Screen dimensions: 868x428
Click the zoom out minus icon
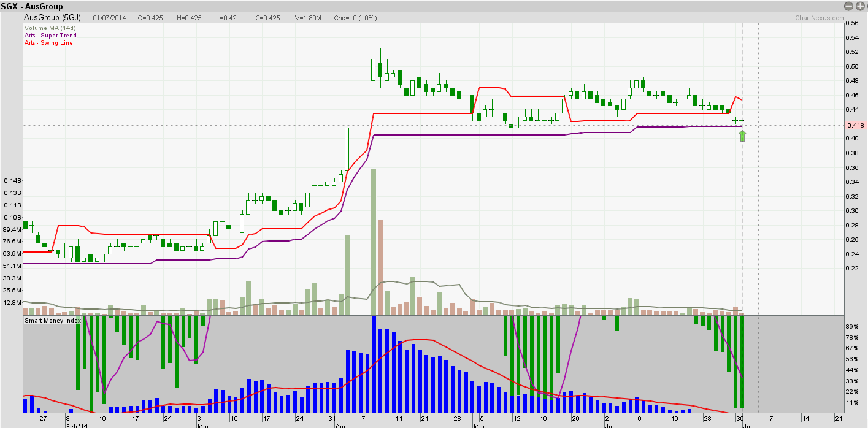(x=848, y=5)
